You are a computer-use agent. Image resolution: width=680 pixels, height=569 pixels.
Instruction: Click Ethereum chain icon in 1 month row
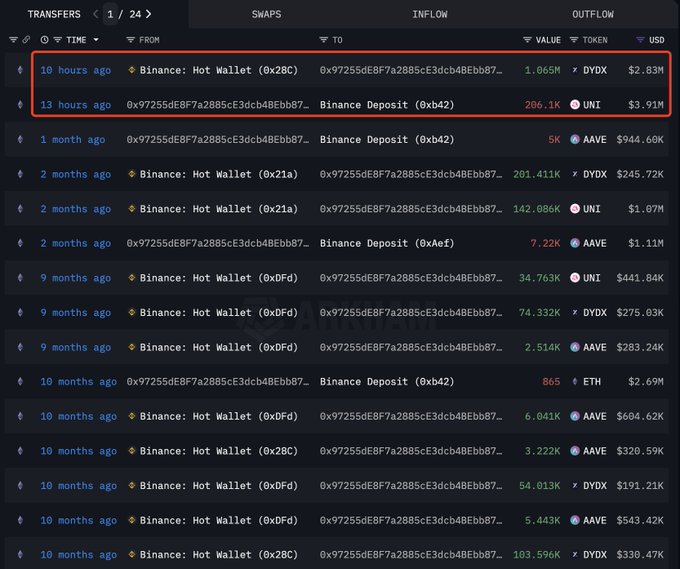coord(20,139)
